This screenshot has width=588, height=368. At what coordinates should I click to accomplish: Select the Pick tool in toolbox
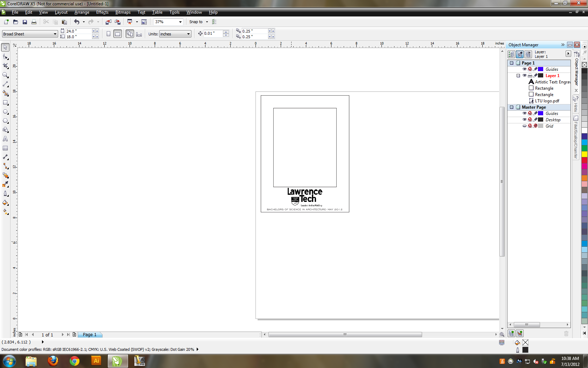[5, 47]
